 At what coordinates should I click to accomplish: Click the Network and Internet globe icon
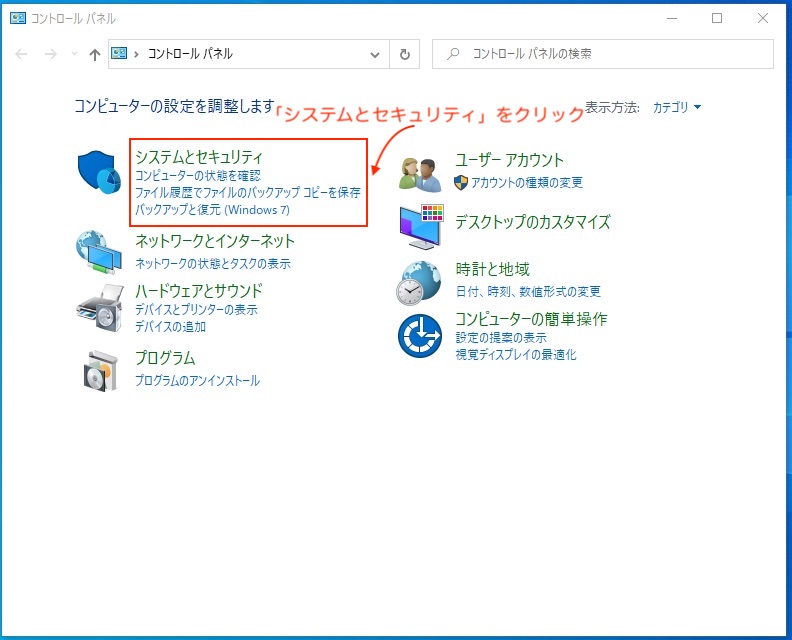(x=99, y=252)
